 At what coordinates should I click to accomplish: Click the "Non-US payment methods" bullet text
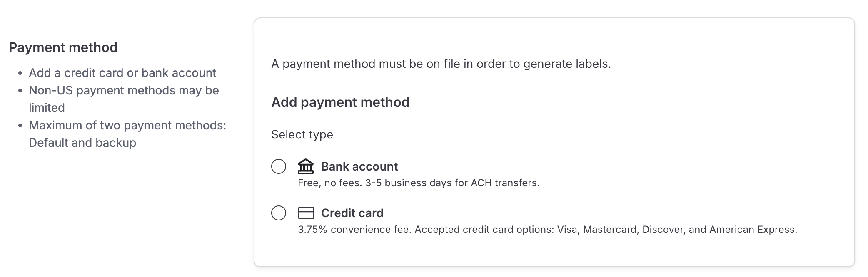[124, 90]
